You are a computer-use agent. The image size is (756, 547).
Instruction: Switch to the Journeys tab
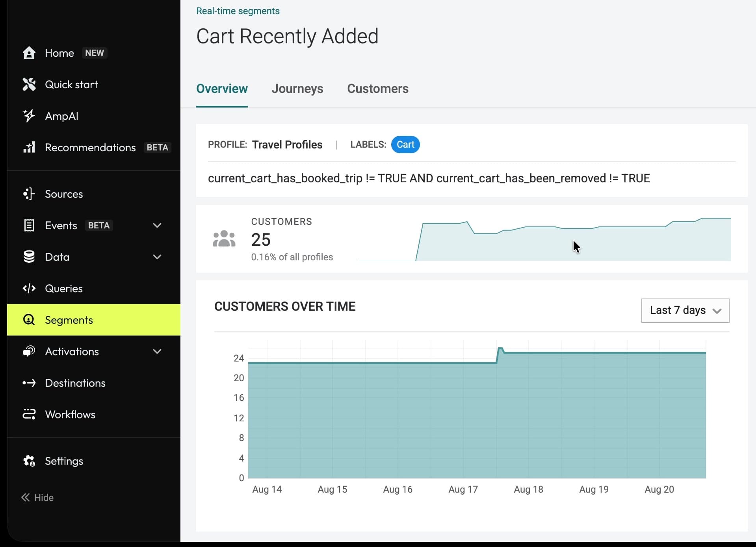click(x=297, y=89)
